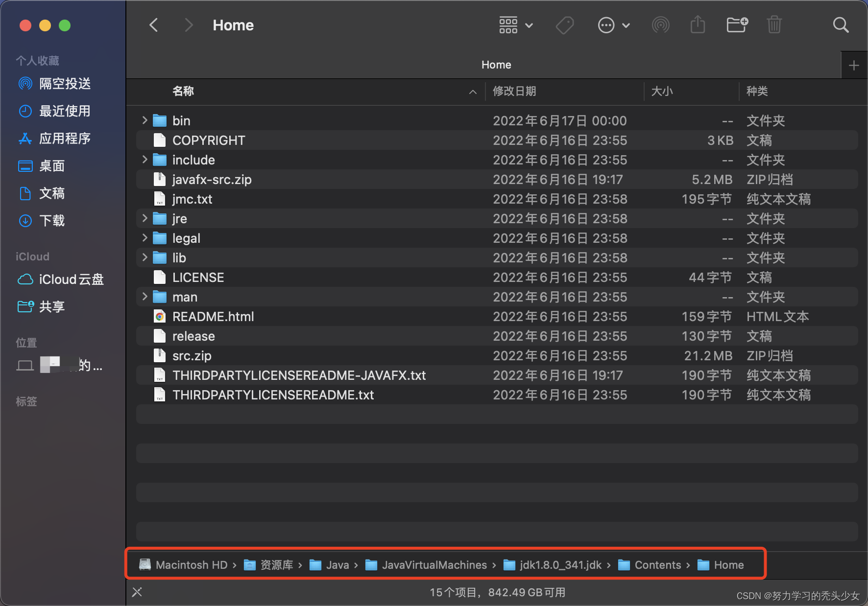Click the New Folder icon in toolbar
Viewport: 868px width, 606px height.
tap(737, 25)
